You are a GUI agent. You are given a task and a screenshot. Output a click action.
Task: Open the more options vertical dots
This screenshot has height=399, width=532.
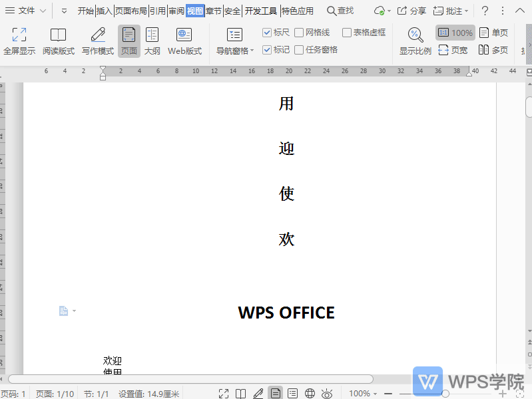503,11
